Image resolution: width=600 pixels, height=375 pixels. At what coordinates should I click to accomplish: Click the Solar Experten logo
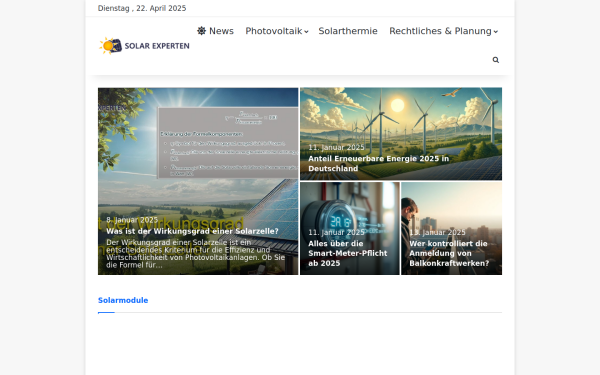tap(144, 46)
